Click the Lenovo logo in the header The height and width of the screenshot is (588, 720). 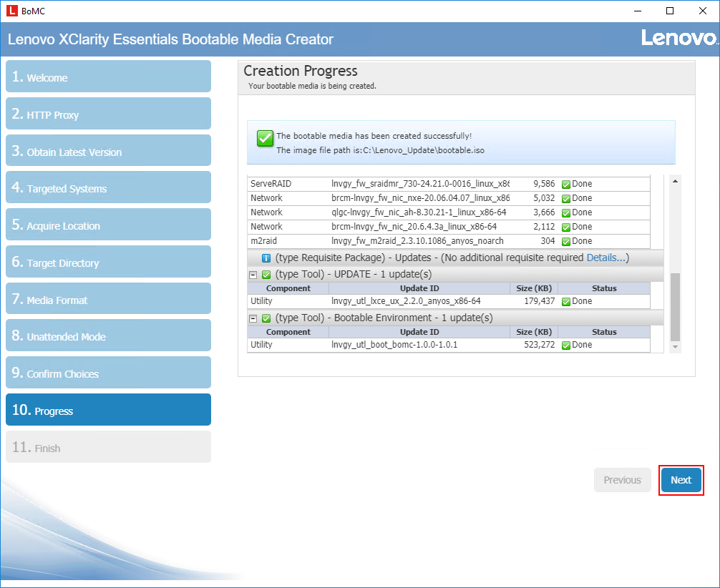pos(679,38)
